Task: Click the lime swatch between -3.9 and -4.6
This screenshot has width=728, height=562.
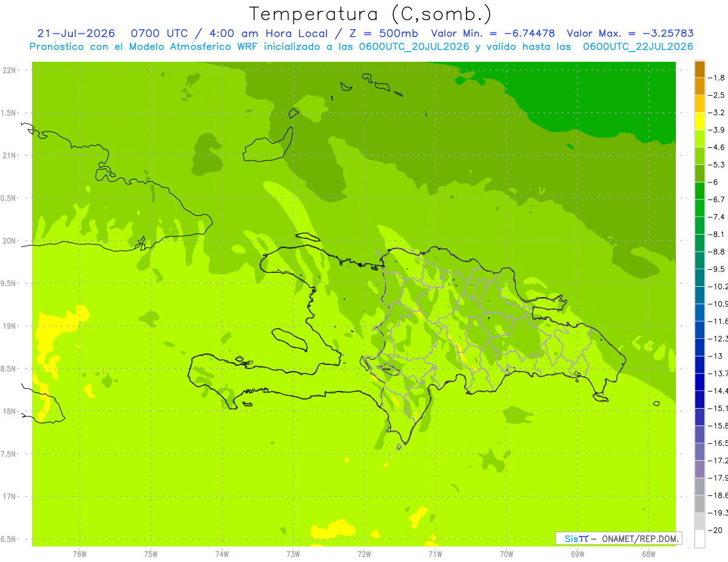Action: [x=699, y=139]
